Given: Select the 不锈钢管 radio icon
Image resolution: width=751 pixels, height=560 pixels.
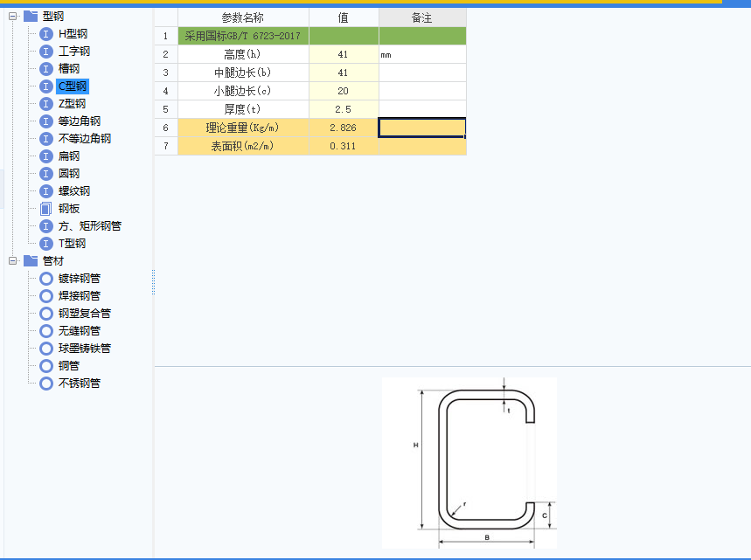Looking at the screenshot, I should pos(45,383).
